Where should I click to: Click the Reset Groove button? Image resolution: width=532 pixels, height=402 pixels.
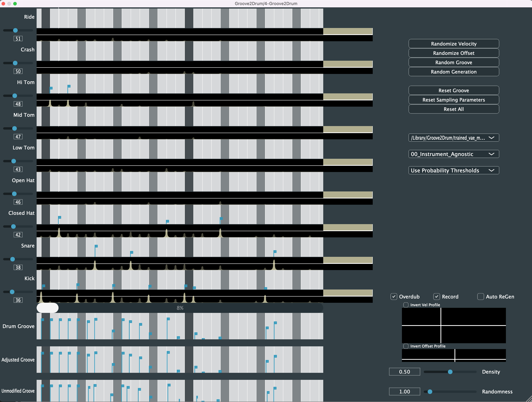pyautogui.click(x=454, y=90)
